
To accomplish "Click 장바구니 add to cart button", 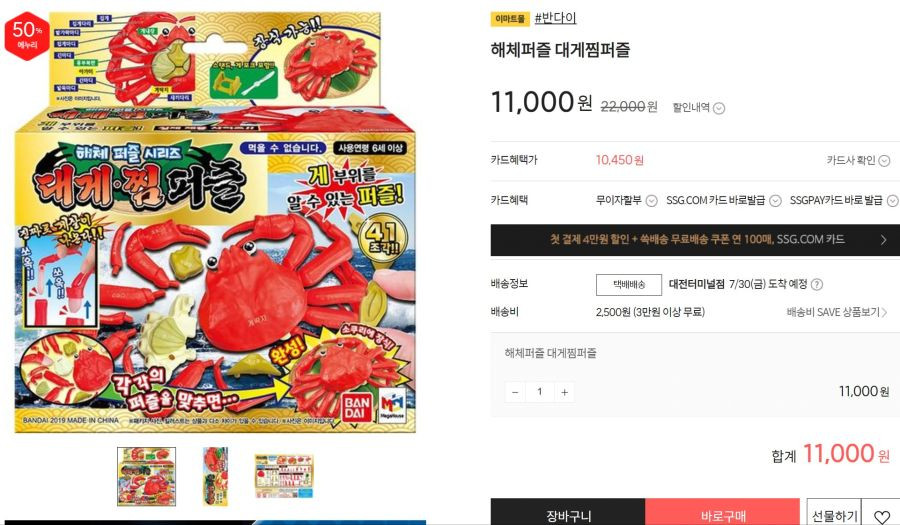I will pos(568,516).
